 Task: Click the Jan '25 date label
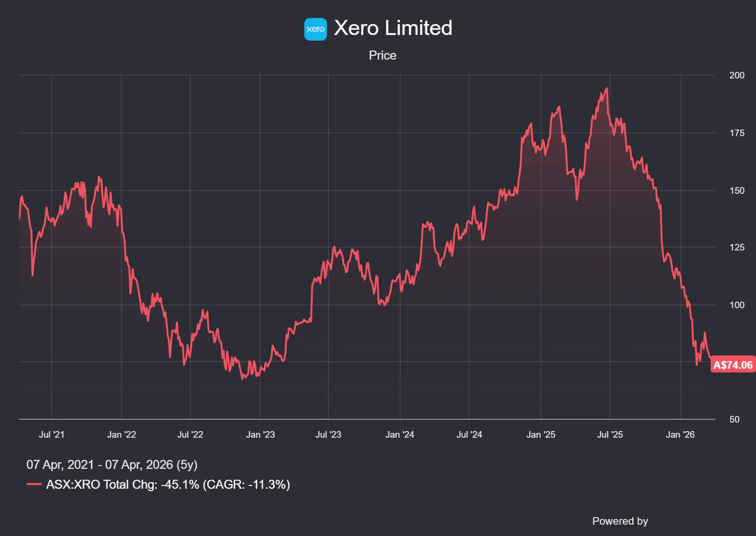pos(541,434)
